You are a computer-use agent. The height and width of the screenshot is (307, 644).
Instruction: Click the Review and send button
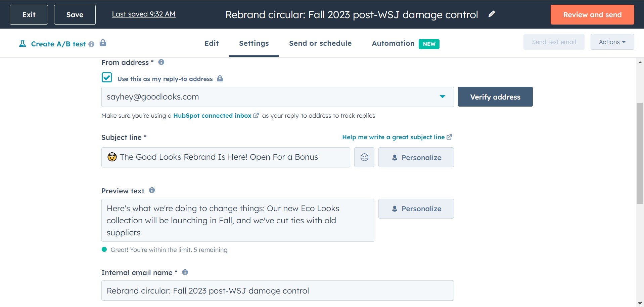pyautogui.click(x=592, y=15)
